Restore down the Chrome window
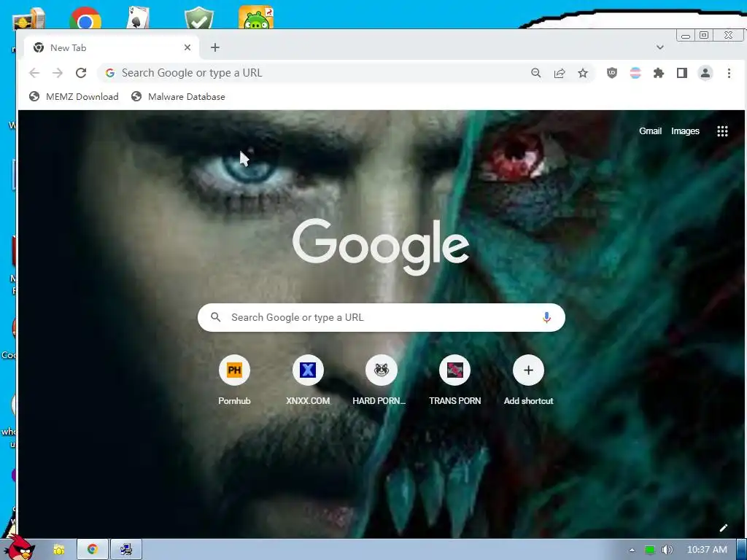 click(704, 35)
